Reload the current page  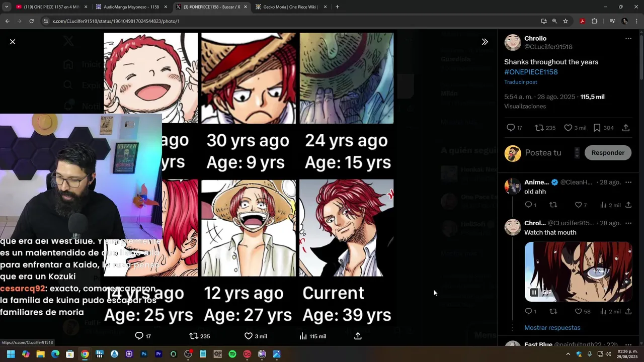pos(31,21)
